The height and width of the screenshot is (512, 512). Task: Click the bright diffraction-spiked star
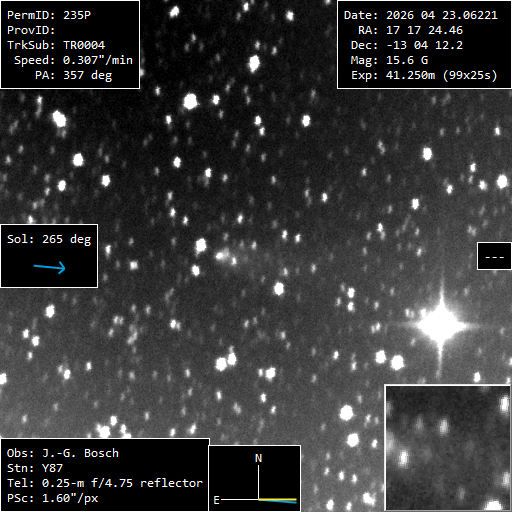tap(441, 326)
